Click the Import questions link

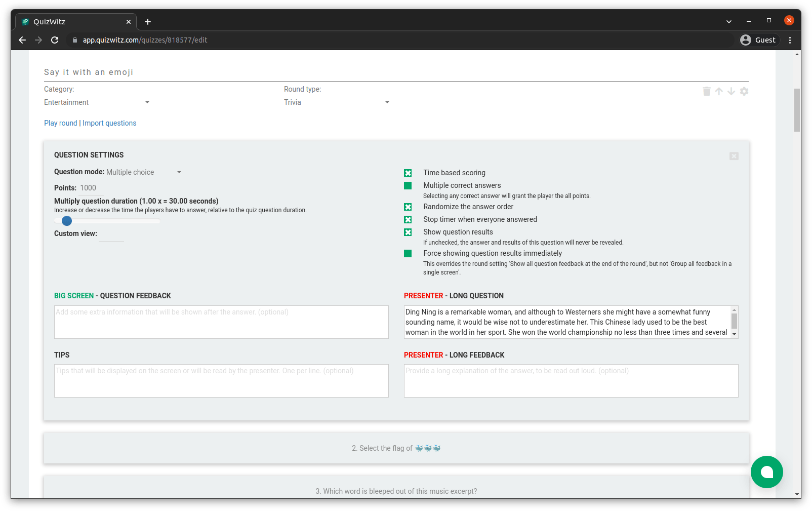pyautogui.click(x=109, y=123)
